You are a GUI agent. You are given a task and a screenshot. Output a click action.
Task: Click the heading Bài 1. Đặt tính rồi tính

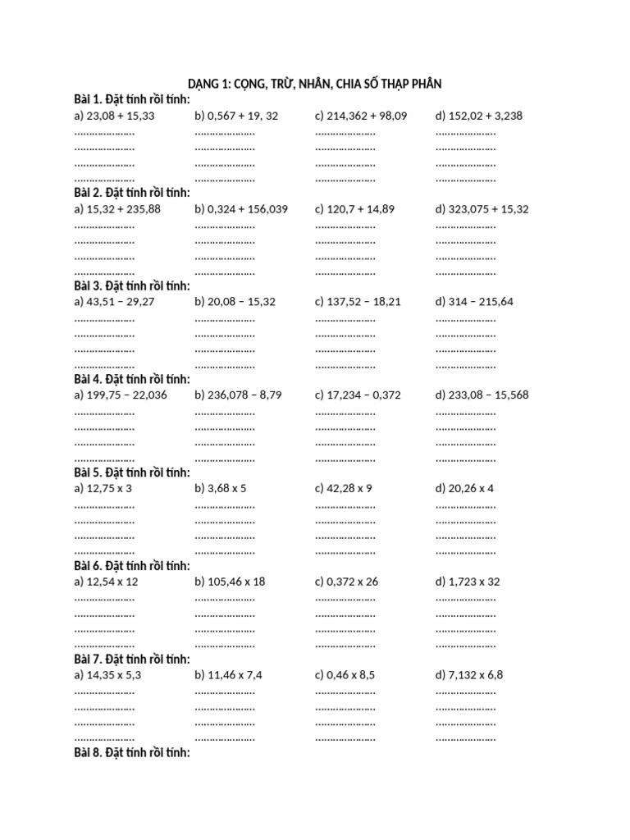tap(132, 99)
